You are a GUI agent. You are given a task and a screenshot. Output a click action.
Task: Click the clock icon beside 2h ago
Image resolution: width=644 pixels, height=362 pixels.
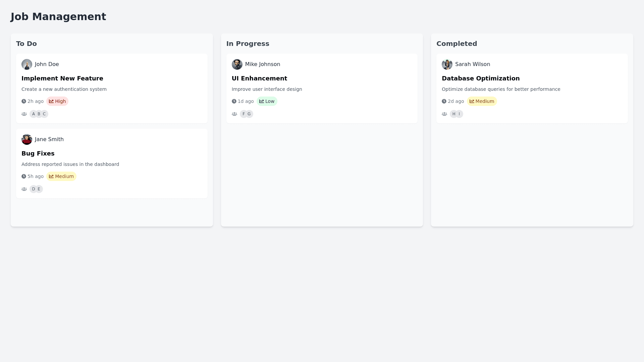[x=24, y=101]
